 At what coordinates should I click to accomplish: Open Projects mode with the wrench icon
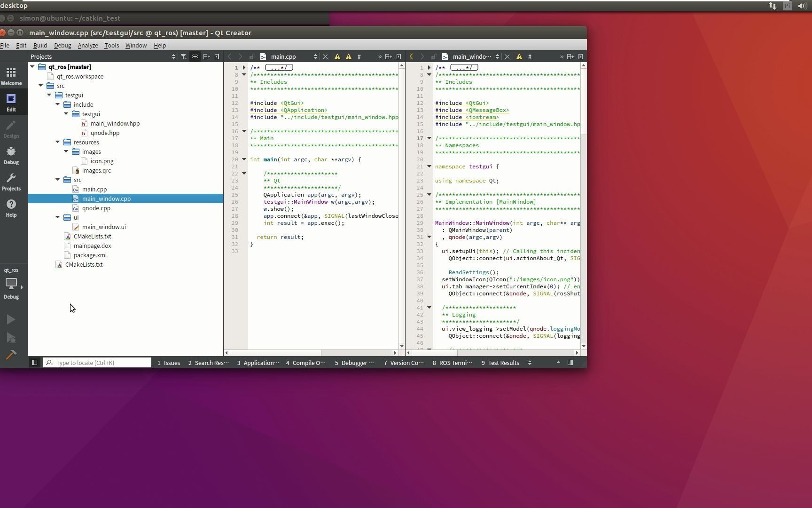tap(11, 181)
